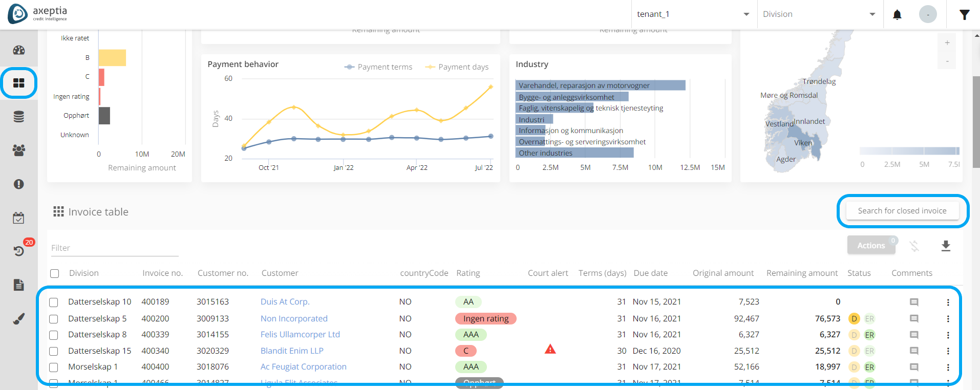
Task: Check the Non Incorporated invoice row
Action: [x=54, y=319]
